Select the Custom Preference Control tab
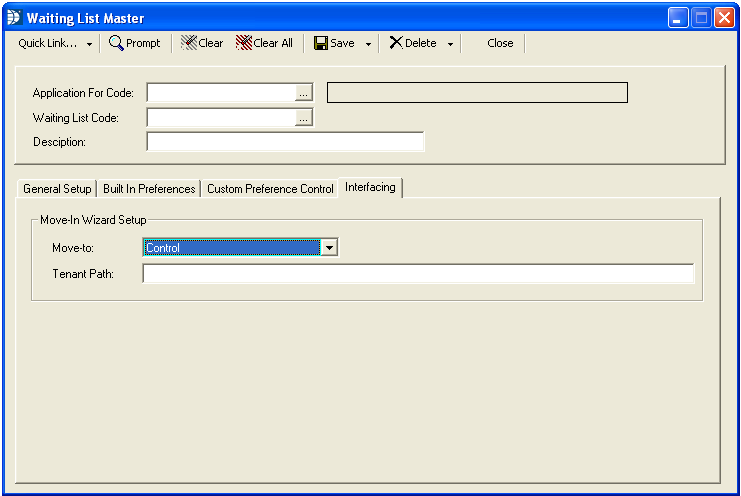741x496 pixels. pyautogui.click(x=270, y=189)
